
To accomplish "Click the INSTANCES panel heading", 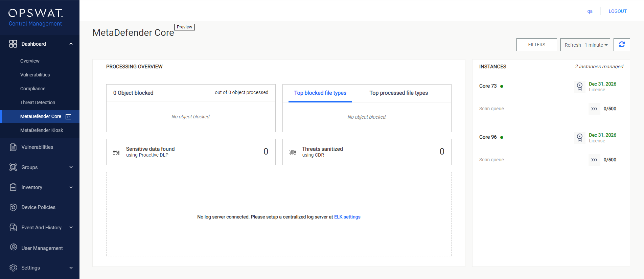I will coord(493,67).
